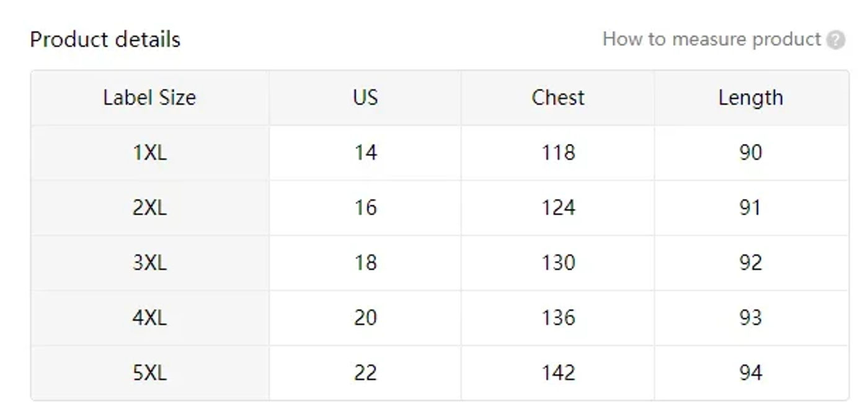Click the 4XL label size cell
868x418 pixels.
149,318
